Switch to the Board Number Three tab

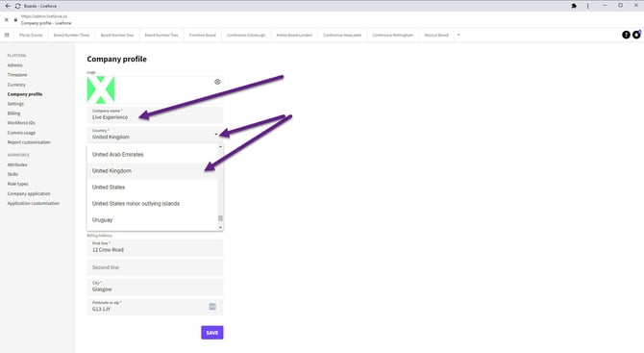[71, 35]
